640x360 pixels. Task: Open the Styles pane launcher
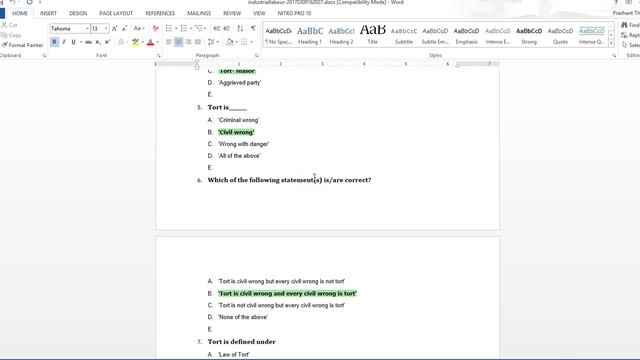click(614, 56)
